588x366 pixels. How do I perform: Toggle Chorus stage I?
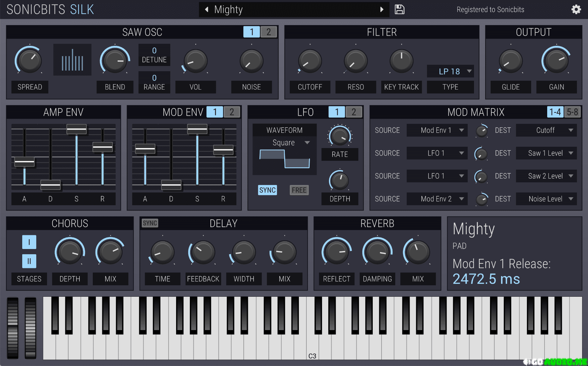tap(29, 242)
